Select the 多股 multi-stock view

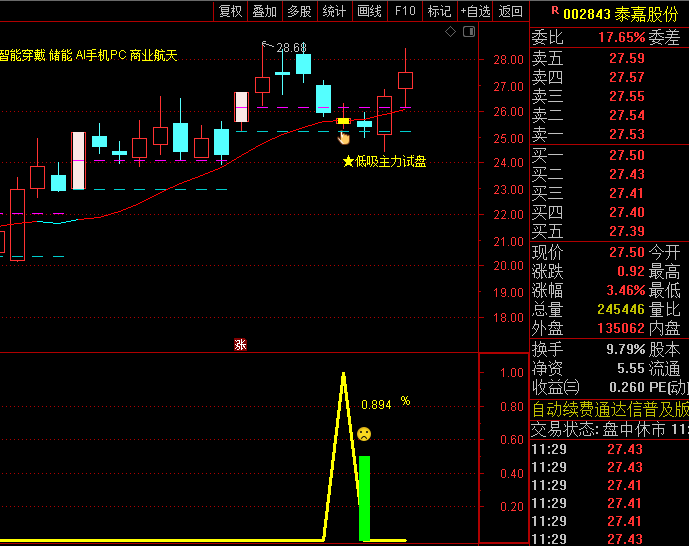(x=300, y=11)
